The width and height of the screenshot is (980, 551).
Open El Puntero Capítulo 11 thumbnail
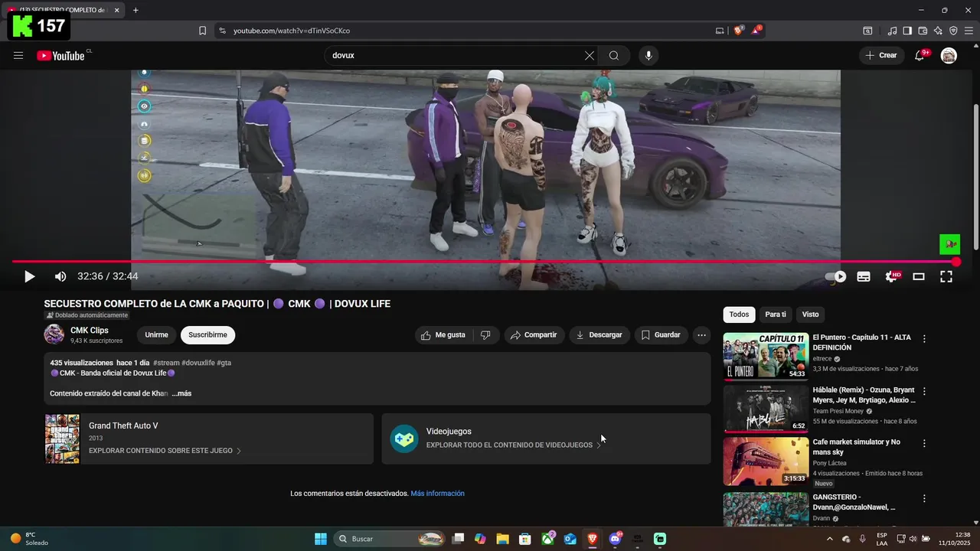coord(766,356)
